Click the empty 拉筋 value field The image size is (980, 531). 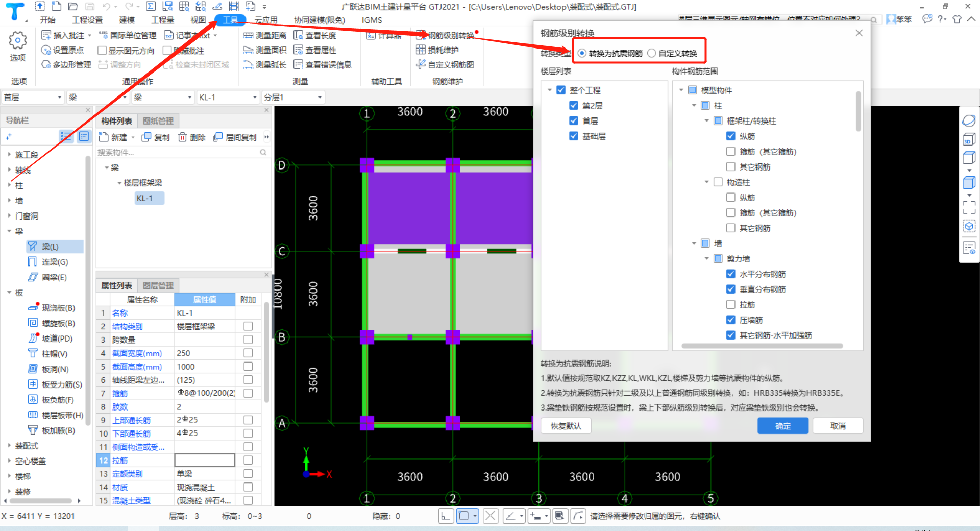coord(205,460)
